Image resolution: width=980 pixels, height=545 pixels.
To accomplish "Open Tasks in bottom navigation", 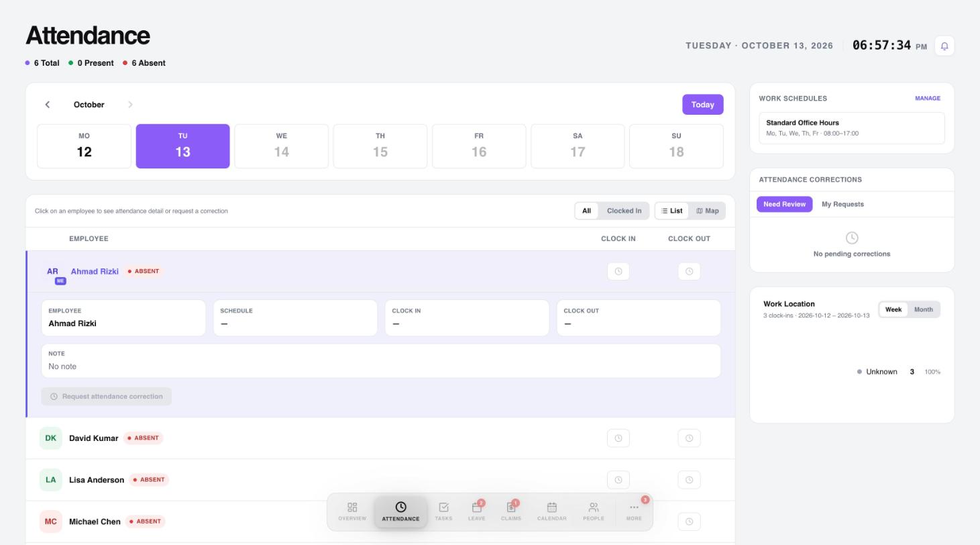I will click(443, 511).
